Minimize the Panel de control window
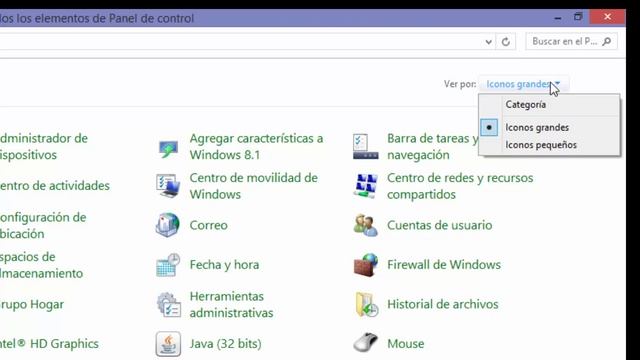Viewport: 640px width, 360px height. (558, 18)
